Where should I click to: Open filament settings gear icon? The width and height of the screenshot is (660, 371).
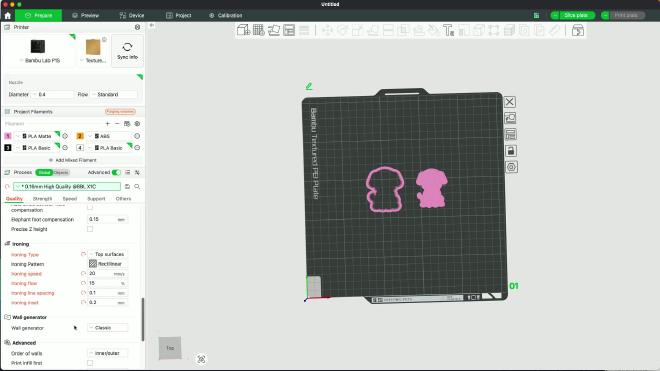click(x=137, y=124)
